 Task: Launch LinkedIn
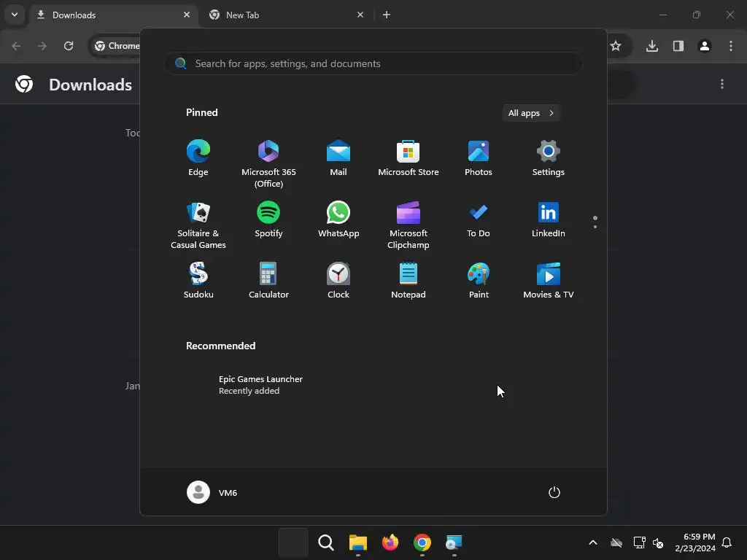tap(549, 219)
